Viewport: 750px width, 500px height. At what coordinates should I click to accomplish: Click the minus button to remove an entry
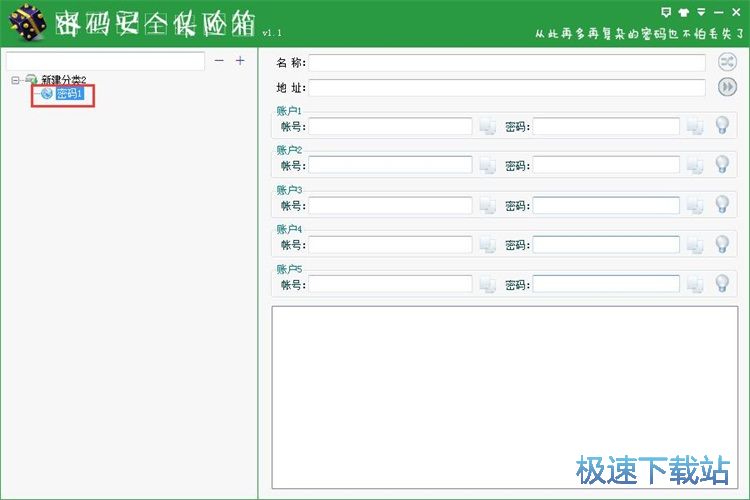[x=219, y=61]
